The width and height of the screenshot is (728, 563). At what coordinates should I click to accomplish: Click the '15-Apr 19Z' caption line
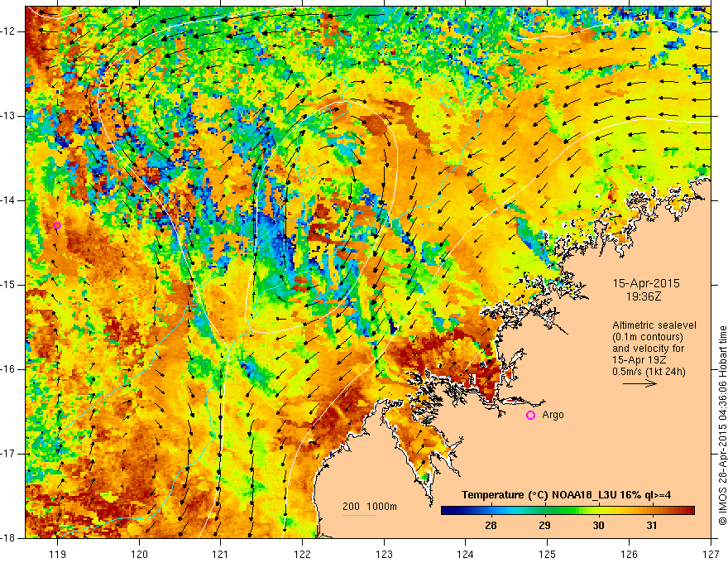coord(640,360)
